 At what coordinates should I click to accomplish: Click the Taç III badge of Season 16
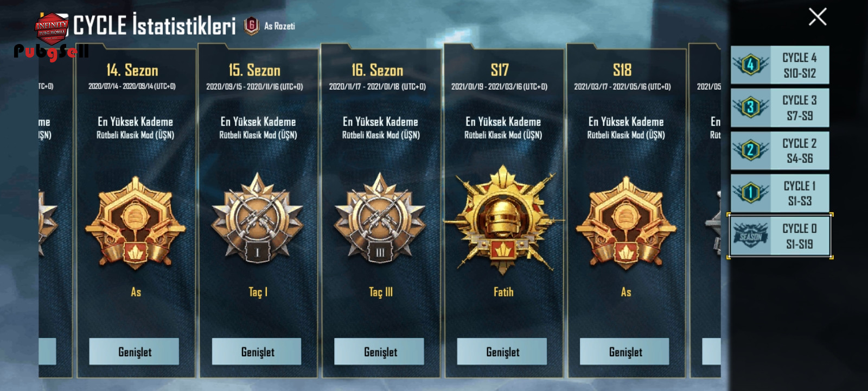pos(380,219)
